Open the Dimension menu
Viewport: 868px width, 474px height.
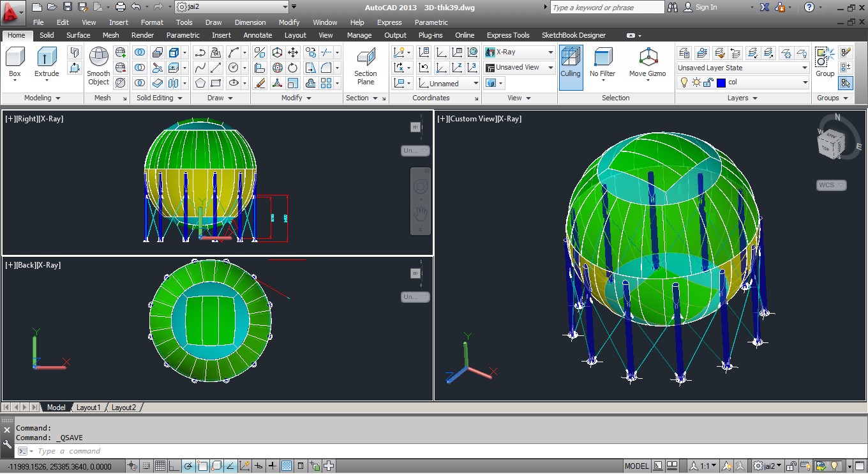pyautogui.click(x=250, y=22)
